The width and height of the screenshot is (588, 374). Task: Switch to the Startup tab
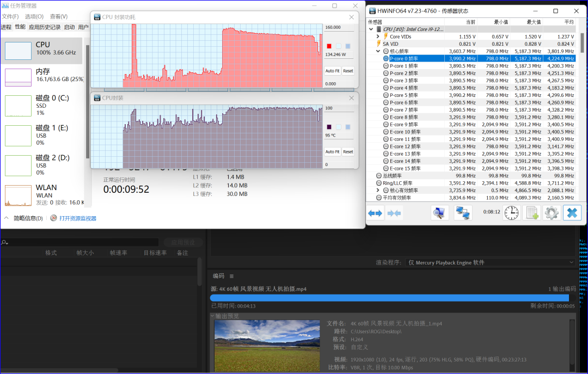coord(69,27)
